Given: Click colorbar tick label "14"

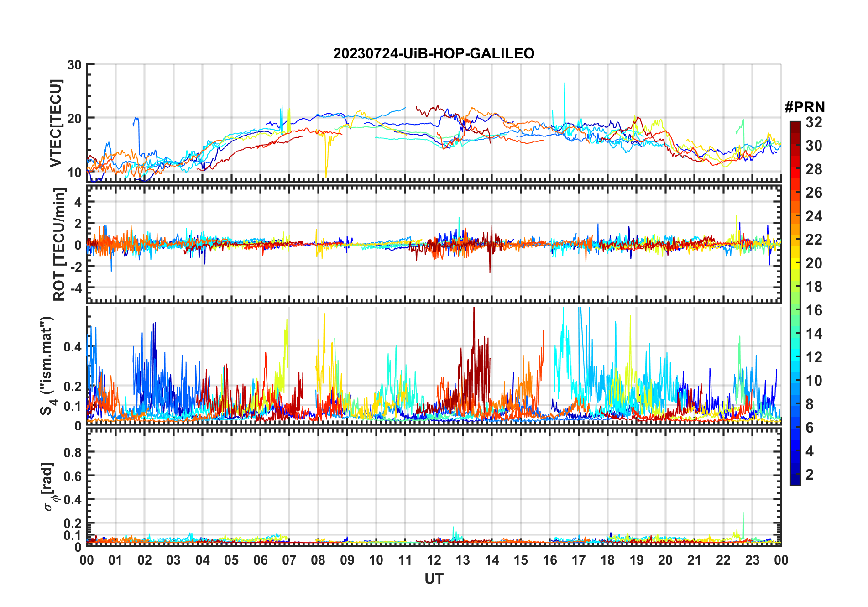Looking at the screenshot, I should tap(814, 334).
